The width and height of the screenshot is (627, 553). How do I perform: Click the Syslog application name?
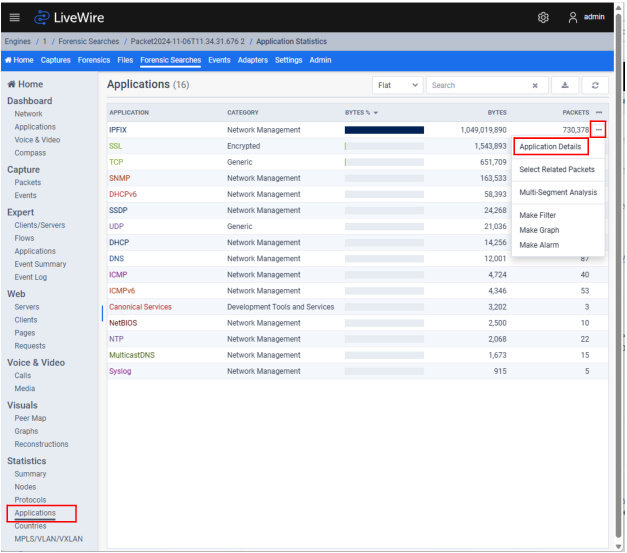click(x=120, y=371)
